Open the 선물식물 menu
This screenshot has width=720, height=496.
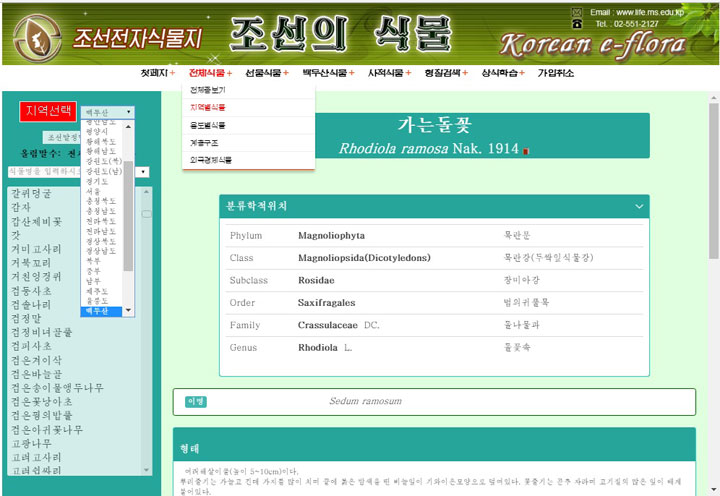(x=267, y=73)
